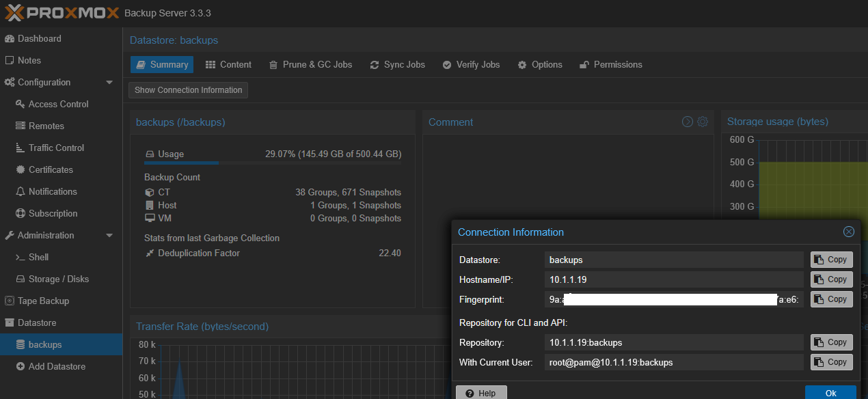The height and width of the screenshot is (399, 868).
Task: Open Help in the dialog
Action: pyautogui.click(x=481, y=393)
